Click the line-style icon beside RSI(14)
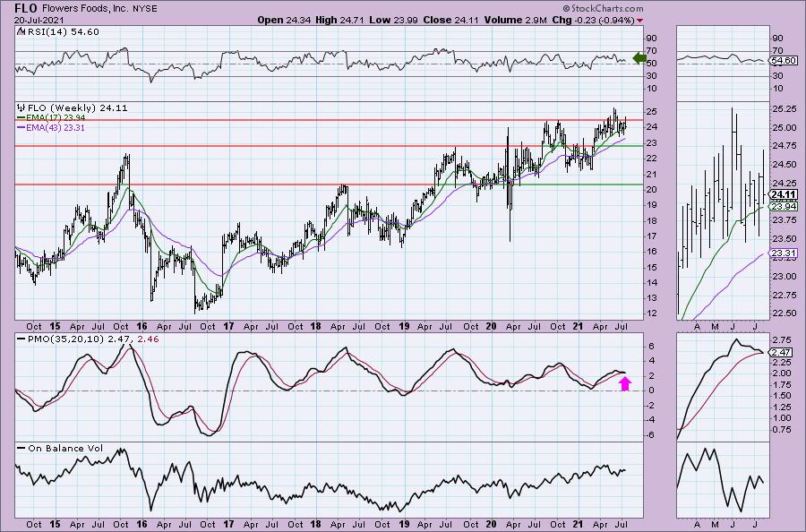 coord(21,31)
